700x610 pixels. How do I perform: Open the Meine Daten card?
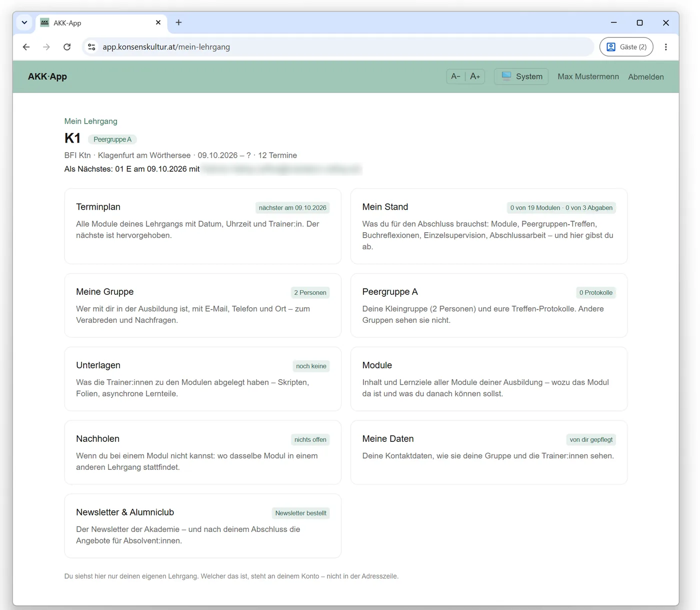coord(489,452)
